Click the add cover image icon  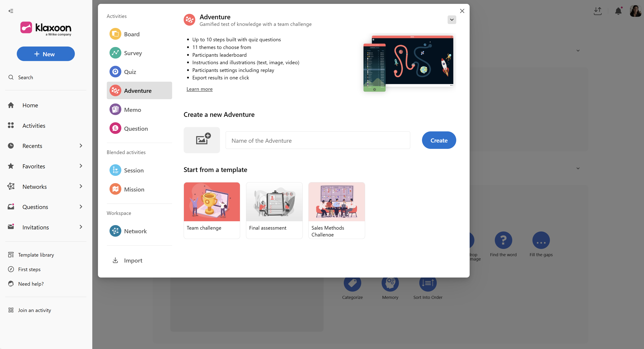202,140
